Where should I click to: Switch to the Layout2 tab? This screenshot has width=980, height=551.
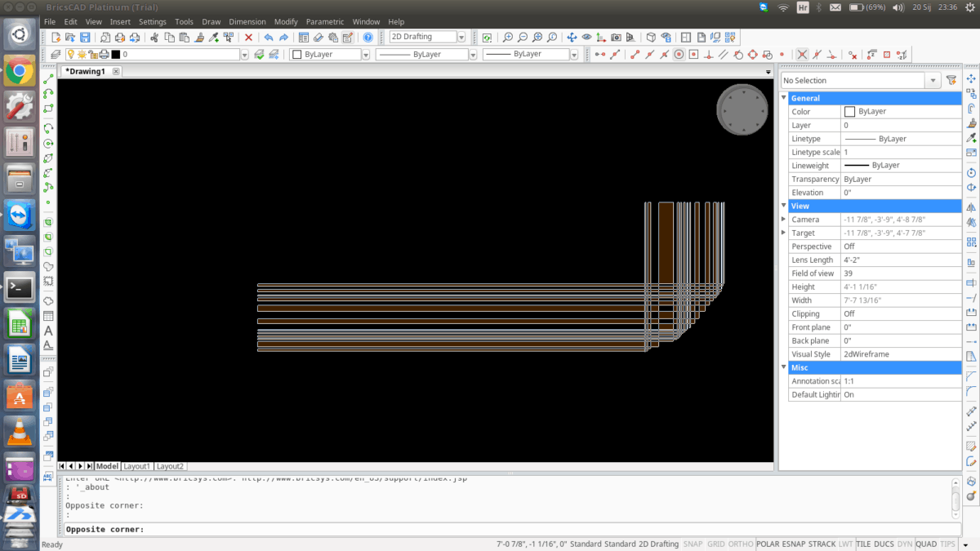pyautogui.click(x=170, y=466)
